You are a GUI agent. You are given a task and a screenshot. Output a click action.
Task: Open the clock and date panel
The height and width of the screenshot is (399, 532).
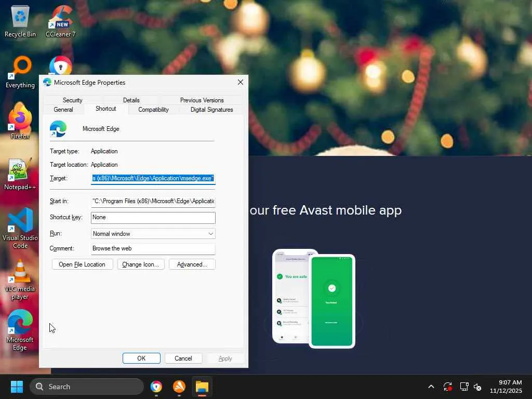(x=506, y=387)
